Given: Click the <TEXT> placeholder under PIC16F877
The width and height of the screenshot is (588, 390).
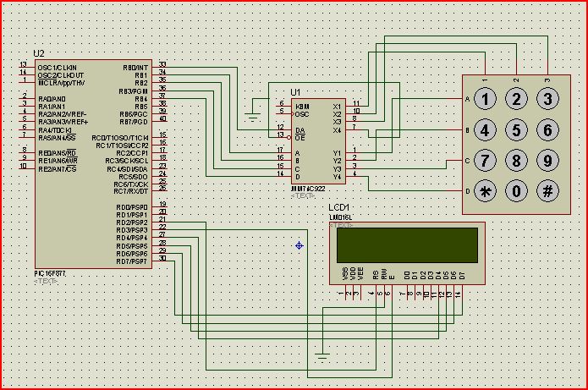Looking at the screenshot, I should coord(46,281).
